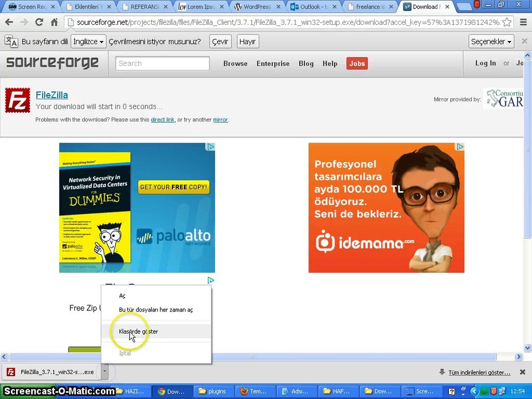
Task: Click the 'Hayır' button
Action: 248,42
